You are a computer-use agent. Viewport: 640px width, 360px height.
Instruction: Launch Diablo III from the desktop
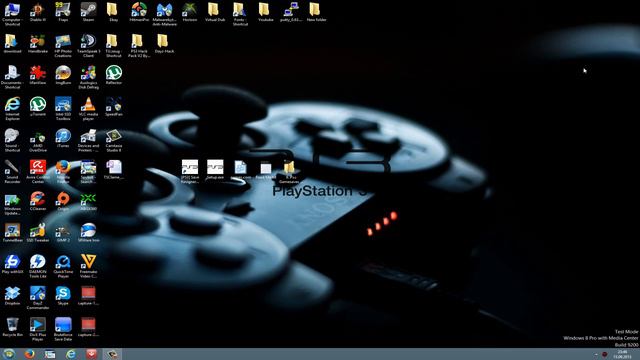click(38, 12)
